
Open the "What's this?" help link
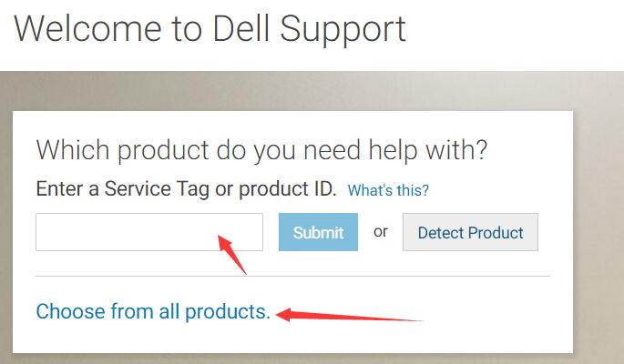point(388,190)
